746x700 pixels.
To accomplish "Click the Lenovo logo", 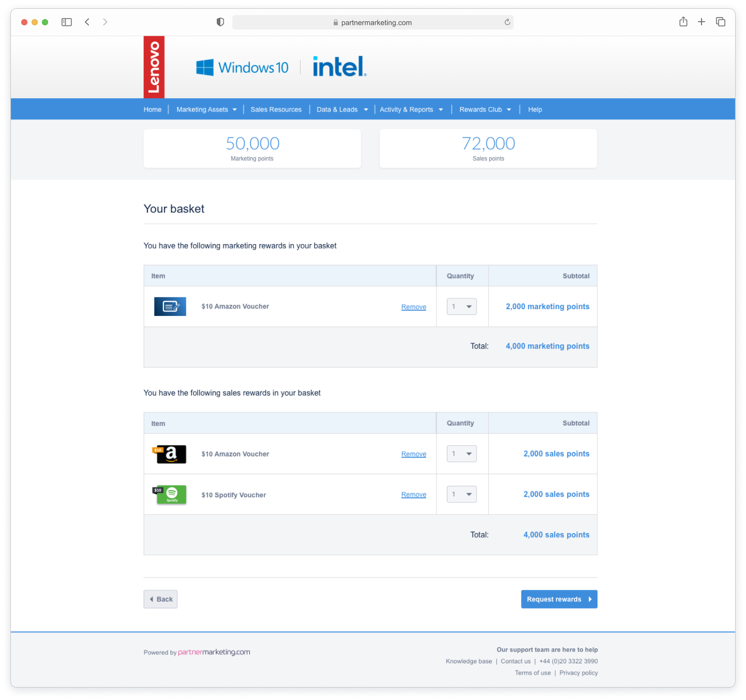I will pyautogui.click(x=154, y=67).
